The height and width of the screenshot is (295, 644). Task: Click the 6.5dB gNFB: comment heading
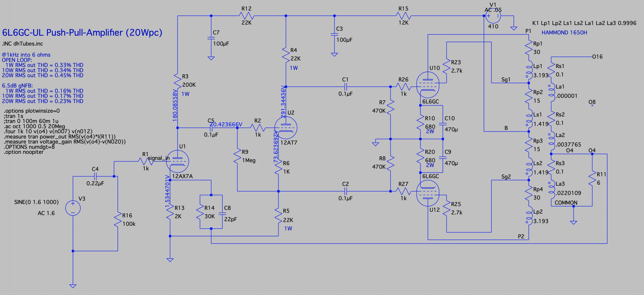[17, 86]
